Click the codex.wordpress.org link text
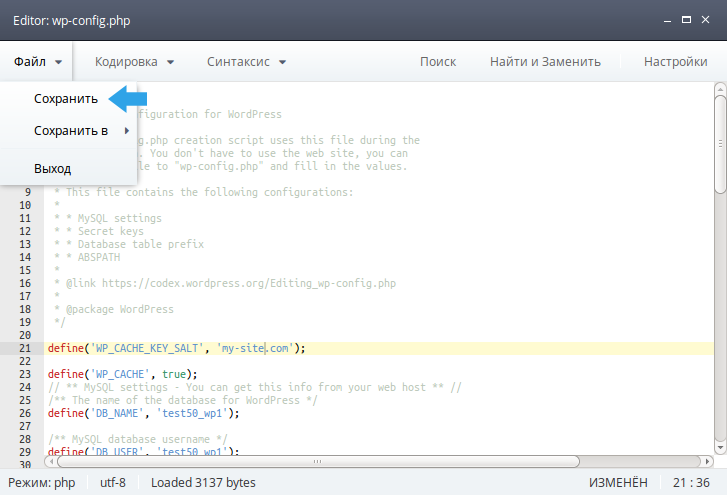The width and height of the screenshot is (727, 495). point(249,283)
